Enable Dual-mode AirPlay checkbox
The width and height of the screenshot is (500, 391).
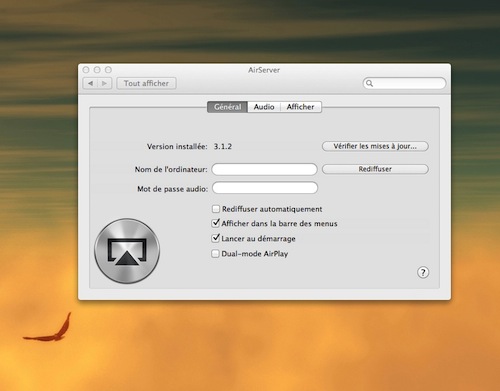[x=215, y=254]
